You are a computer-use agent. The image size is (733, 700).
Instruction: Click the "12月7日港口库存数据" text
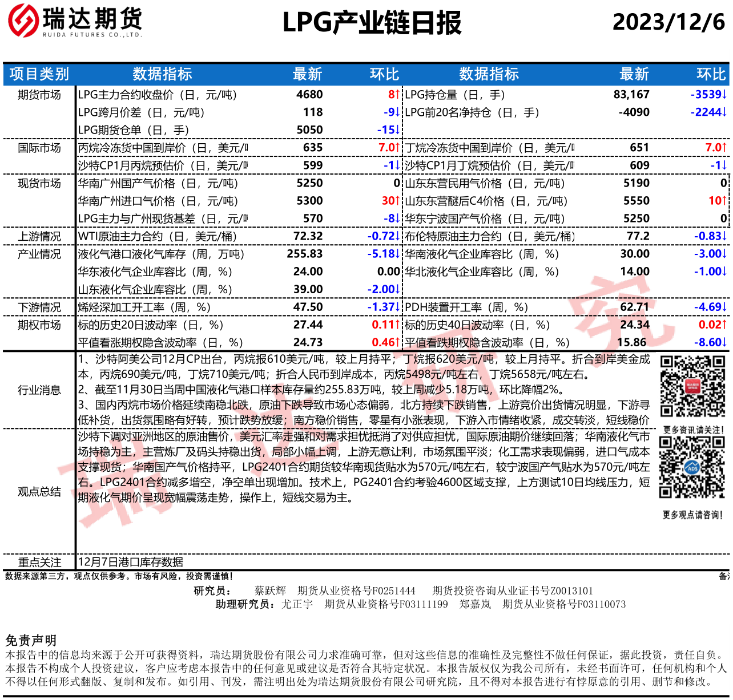[131, 562]
